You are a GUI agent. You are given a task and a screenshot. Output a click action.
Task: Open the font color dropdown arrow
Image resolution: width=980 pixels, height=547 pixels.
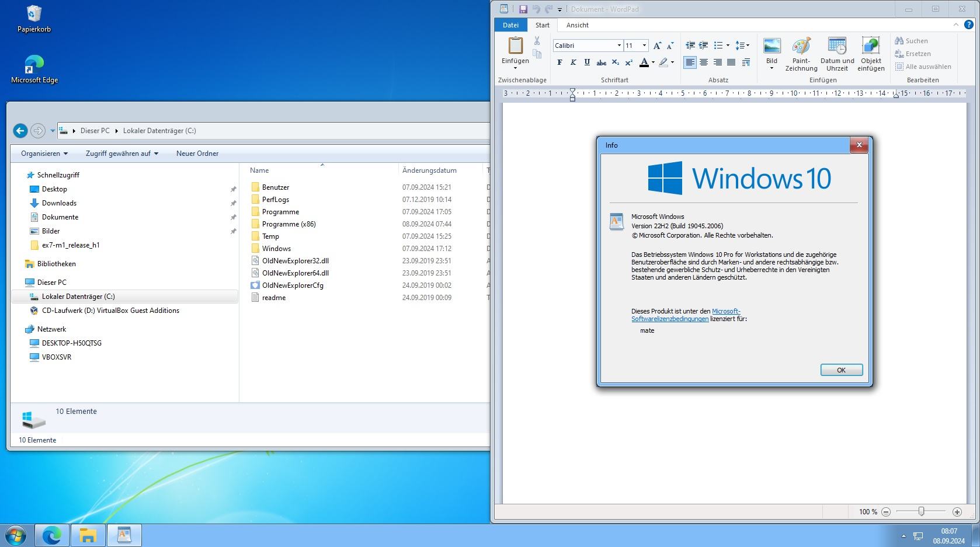click(653, 62)
